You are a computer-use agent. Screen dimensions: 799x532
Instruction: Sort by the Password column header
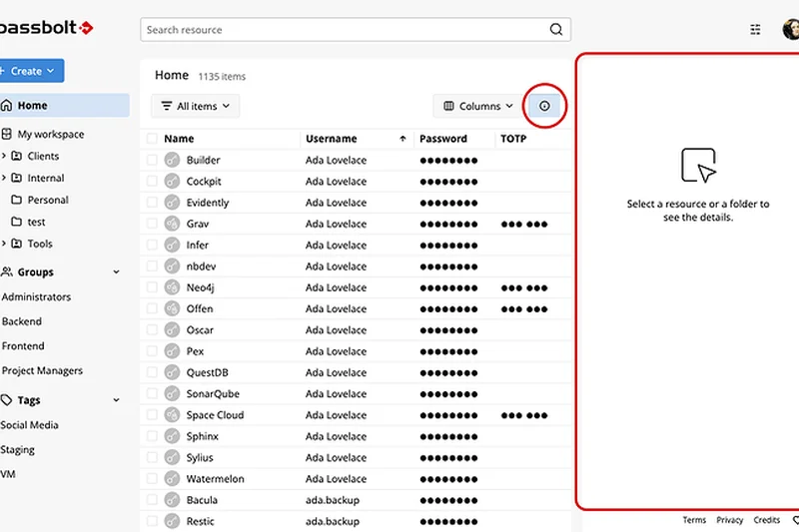pos(442,139)
